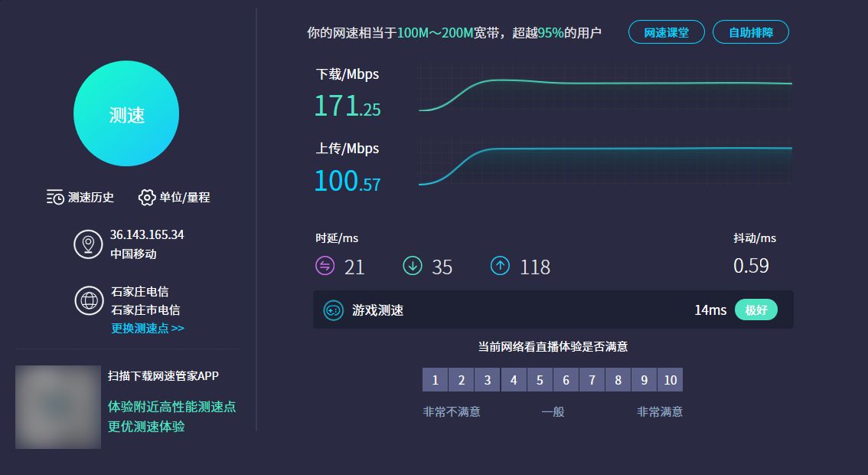The height and width of the screenshot is (475, 868).
Task: Click the 游戏测速 row label
Action: [x=377, y=310]
